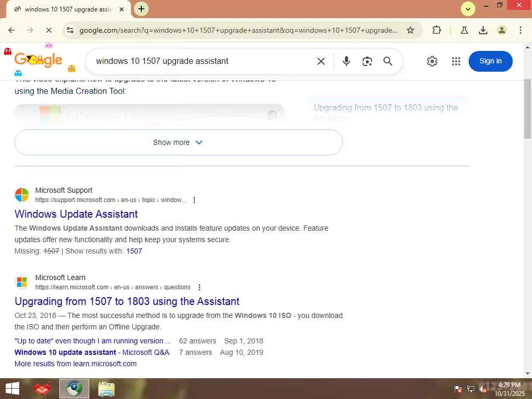
Task: Open the Windows Start button
Action: [x=12, y=389]
